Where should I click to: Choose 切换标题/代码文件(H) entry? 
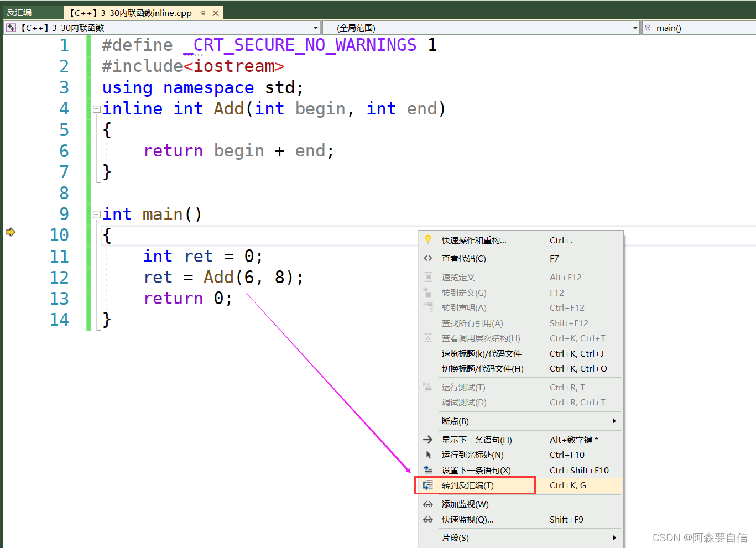(x=520, y=368)
